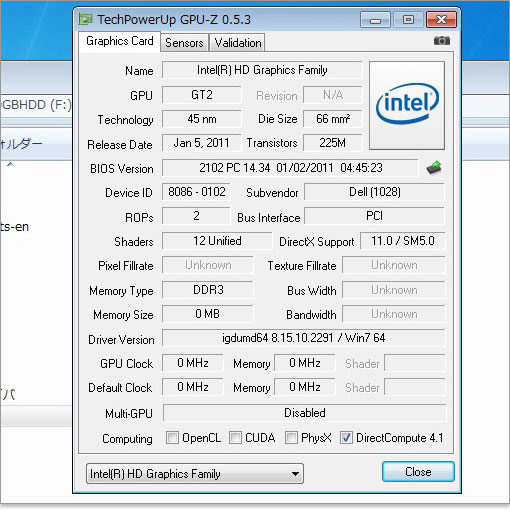Click the Subvendor field Dell (1028)
Image resolution: width=510 pixels, height=511 pixels.
pos(375,192)
